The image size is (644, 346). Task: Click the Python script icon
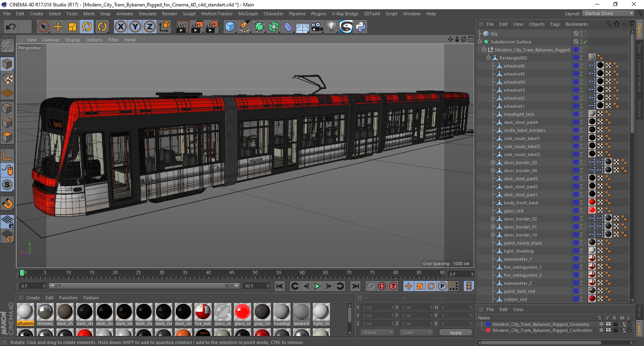[361, 27]
